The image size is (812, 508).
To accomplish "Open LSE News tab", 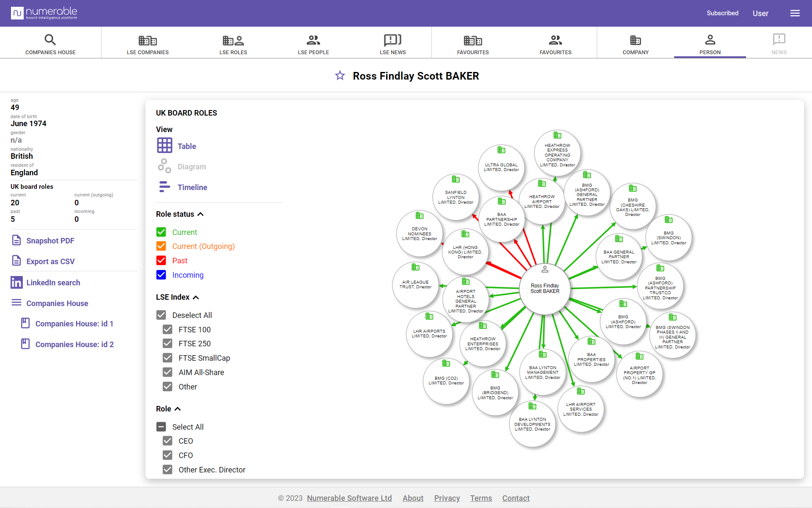I will point(392,44).
